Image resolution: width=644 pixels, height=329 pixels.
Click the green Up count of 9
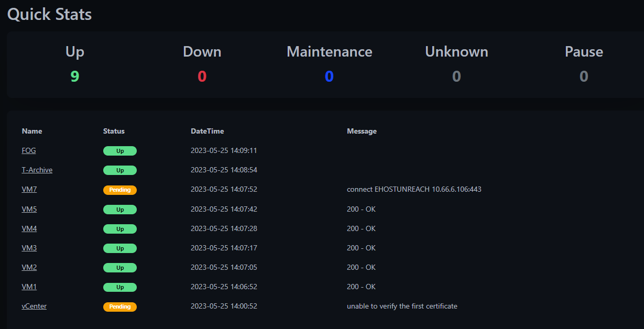75,76
